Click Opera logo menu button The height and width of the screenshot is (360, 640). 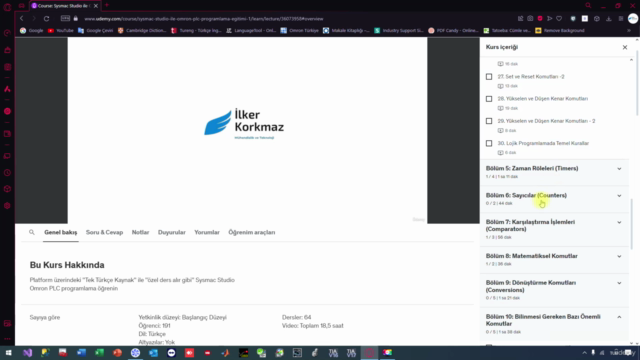7,7
